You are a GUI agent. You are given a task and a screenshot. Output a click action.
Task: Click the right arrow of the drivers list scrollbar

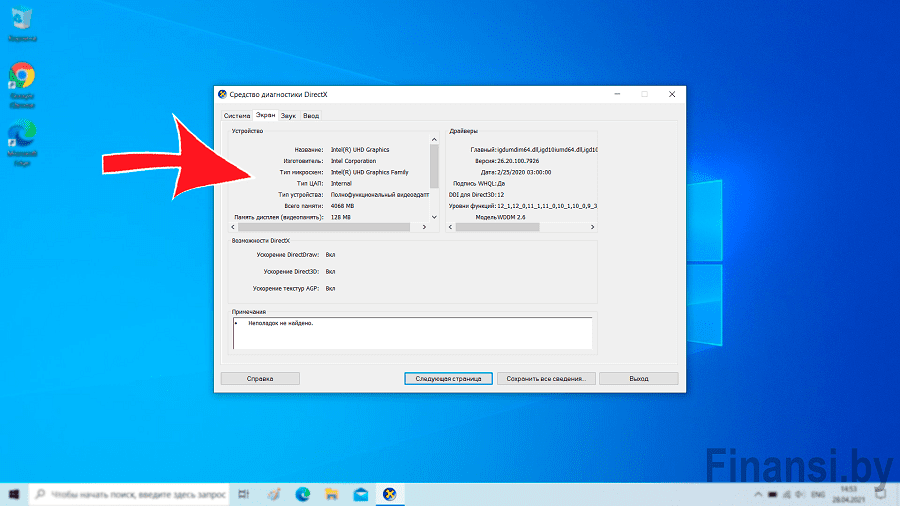(592, 227)
